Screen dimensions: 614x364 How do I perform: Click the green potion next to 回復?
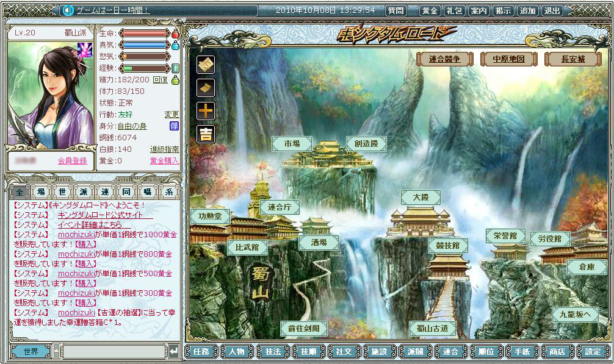pyautogui.click(x=175, y=80)
